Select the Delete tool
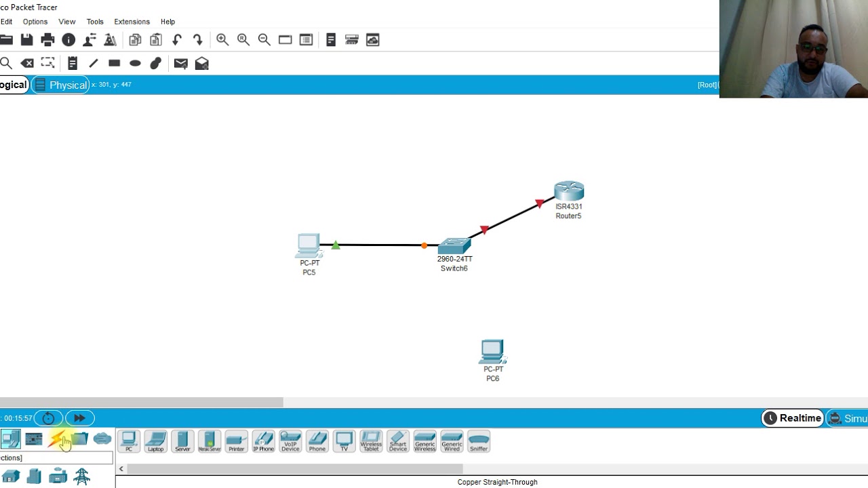The width and height of the screenshot is (868, 488). point(27,63)
